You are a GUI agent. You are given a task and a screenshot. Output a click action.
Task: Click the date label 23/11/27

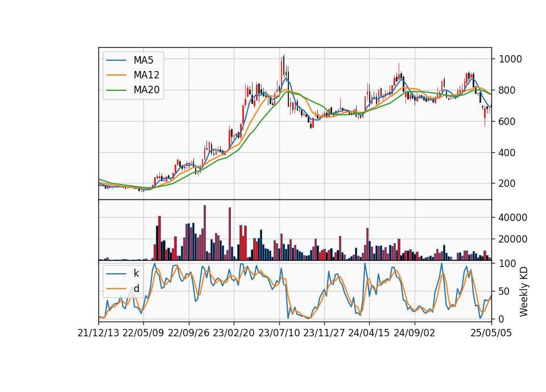point(324,333)
